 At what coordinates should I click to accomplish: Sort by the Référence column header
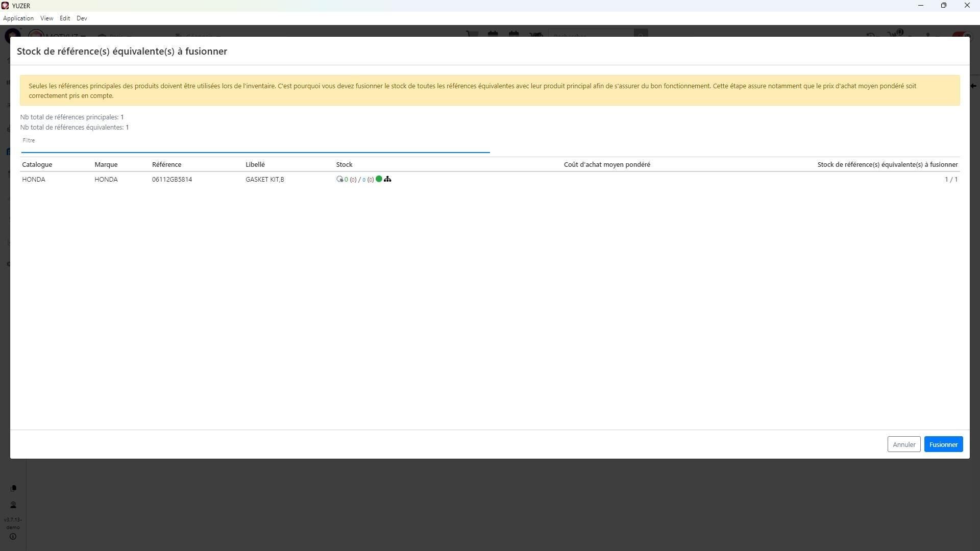click(166, 164)
